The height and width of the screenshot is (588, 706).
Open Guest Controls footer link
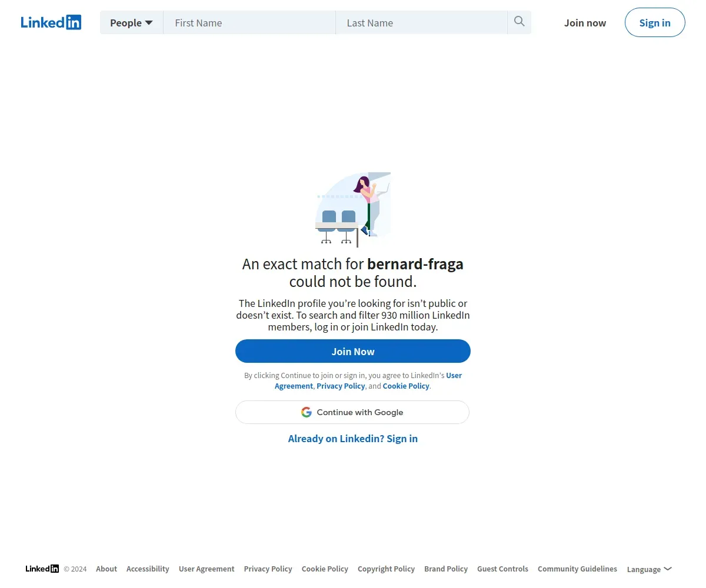[x=502, y=569]
